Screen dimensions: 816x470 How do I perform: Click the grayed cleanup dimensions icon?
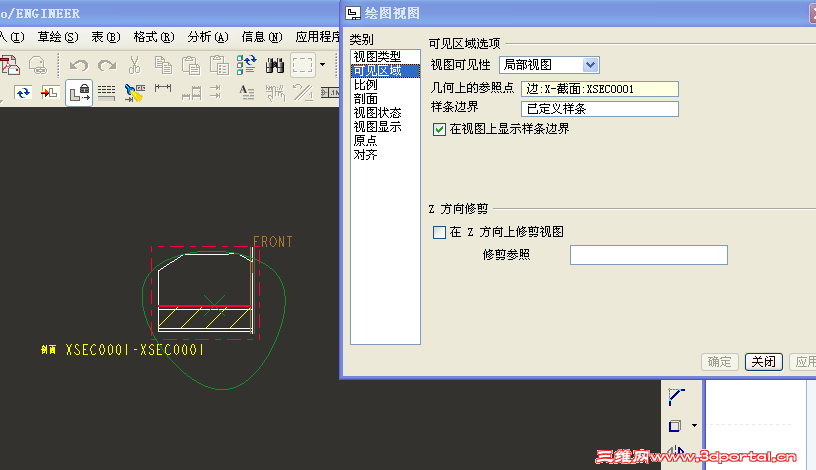(x=275, y=93)
